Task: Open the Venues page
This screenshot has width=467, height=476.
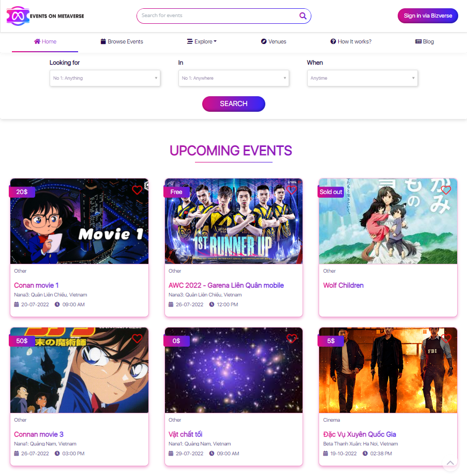Action: click(x=274, y=41)
